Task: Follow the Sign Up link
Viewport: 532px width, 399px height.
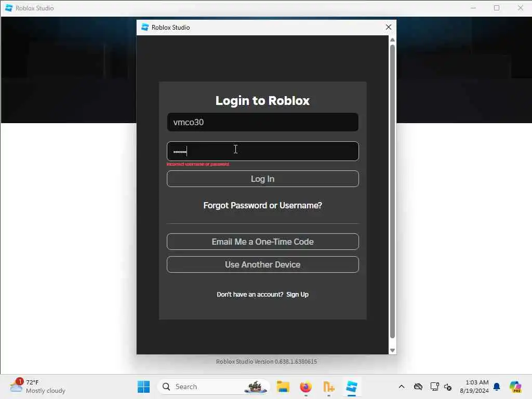Action: tap(297, 294)
